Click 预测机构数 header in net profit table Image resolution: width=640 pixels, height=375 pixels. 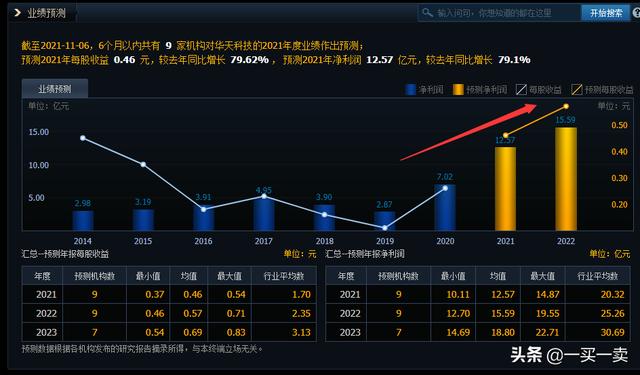coord(398,276)
